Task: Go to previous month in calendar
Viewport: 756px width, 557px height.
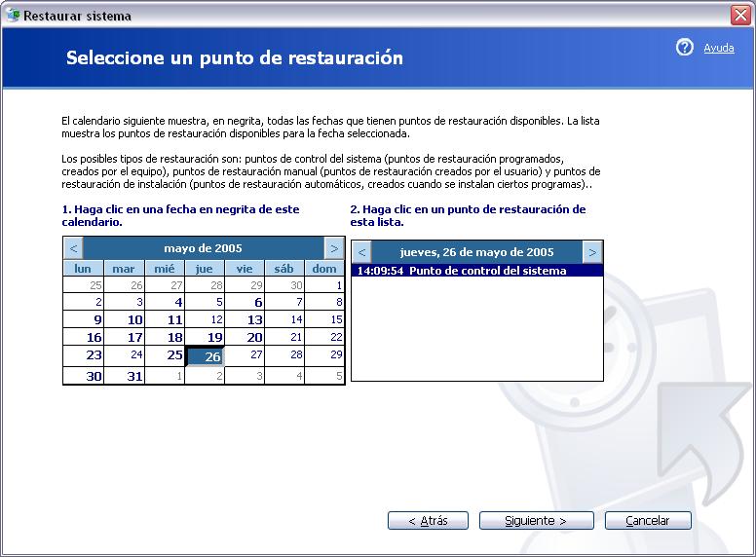Action: click(73, 248)
